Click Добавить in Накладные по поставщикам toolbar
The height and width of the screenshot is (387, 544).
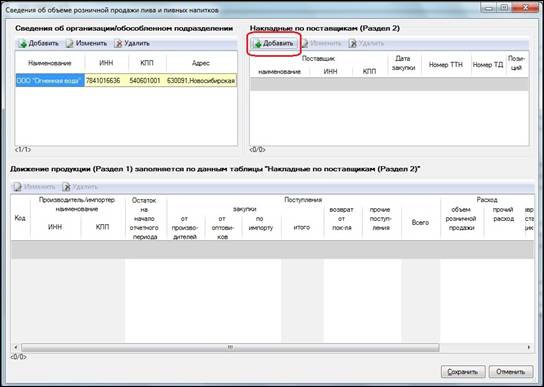coord(273,43)
